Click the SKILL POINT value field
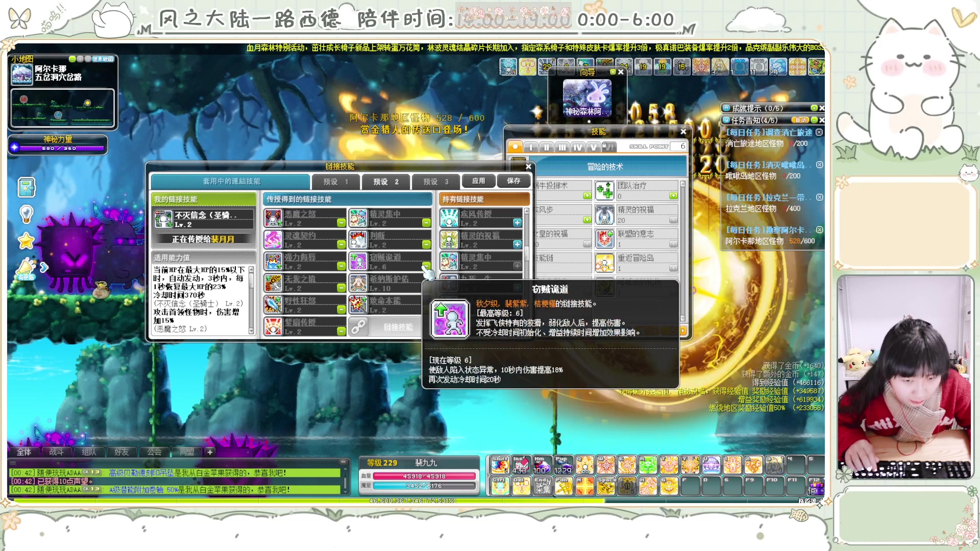Screen dimensions: 980x551 [x=678, y=146]
